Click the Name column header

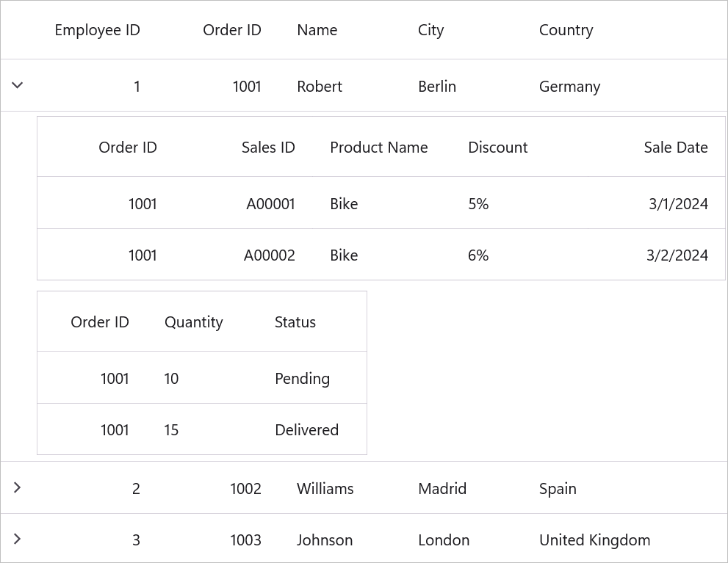point(317,30)
